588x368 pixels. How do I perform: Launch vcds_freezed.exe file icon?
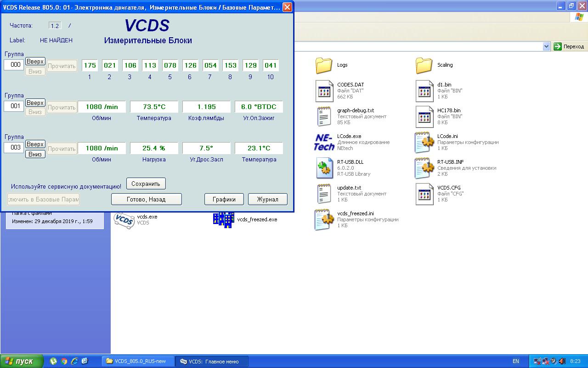[223, 220]
